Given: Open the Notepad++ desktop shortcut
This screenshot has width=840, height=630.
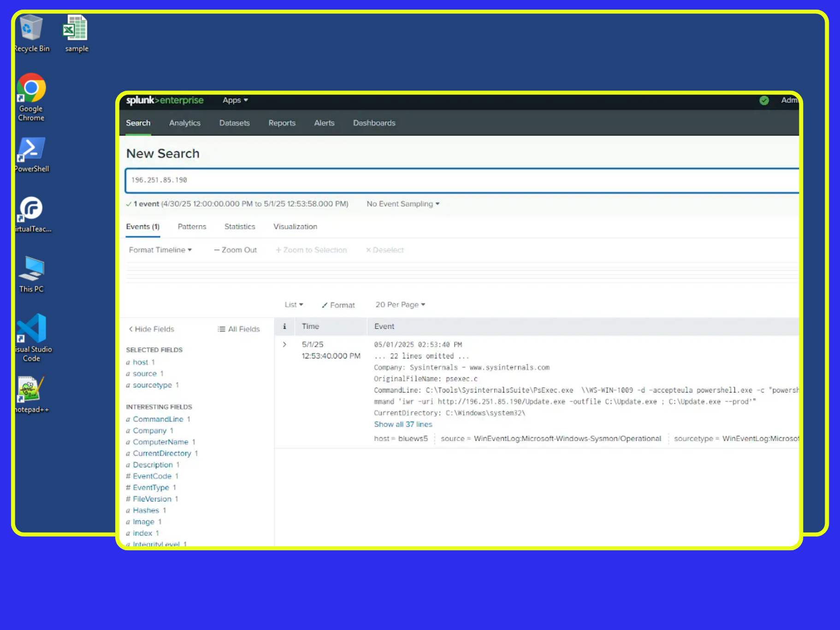Looking at the screenshot, I should point(31,395).
